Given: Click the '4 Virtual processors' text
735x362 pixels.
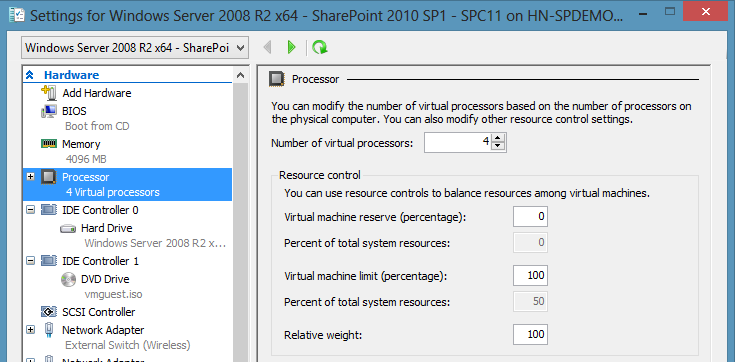Looking at the screenshot, I should [112, 192].
